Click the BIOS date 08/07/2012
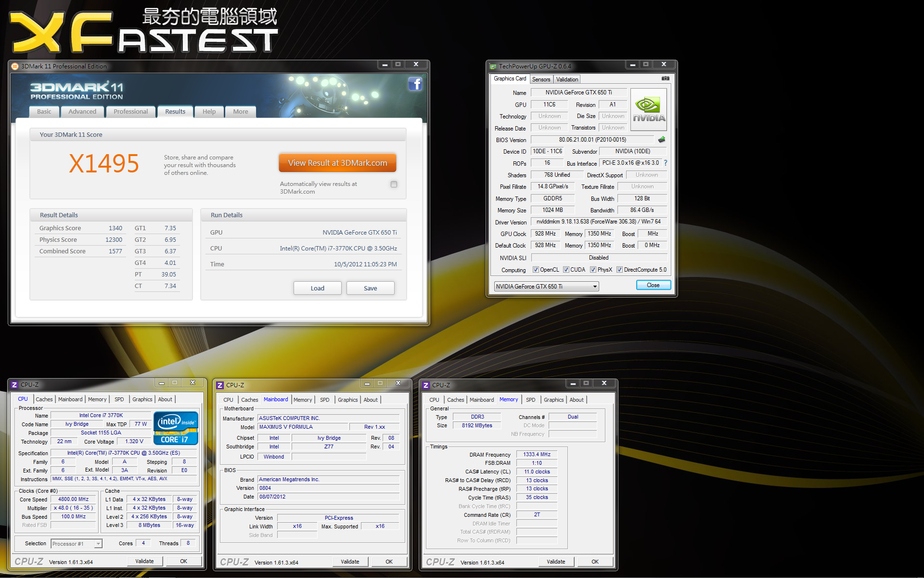The height and width of the screenshot is (578, 924). click(x=329, y=497)
